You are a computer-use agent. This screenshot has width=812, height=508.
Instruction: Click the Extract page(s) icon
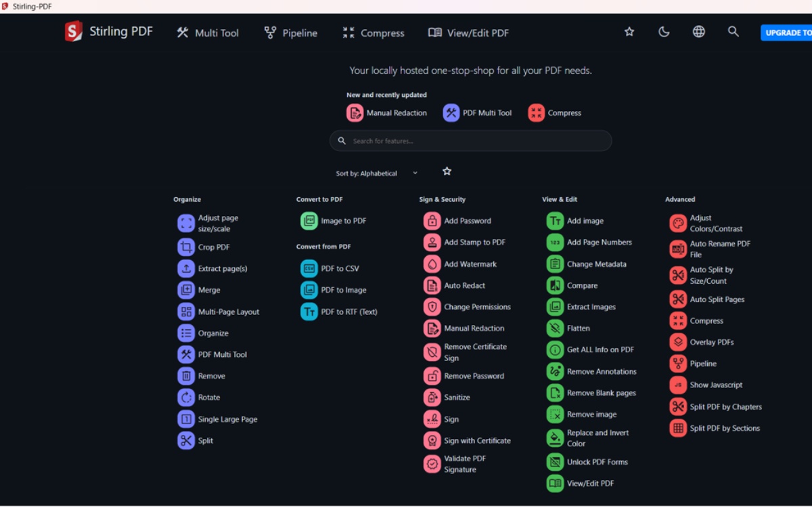186,269
